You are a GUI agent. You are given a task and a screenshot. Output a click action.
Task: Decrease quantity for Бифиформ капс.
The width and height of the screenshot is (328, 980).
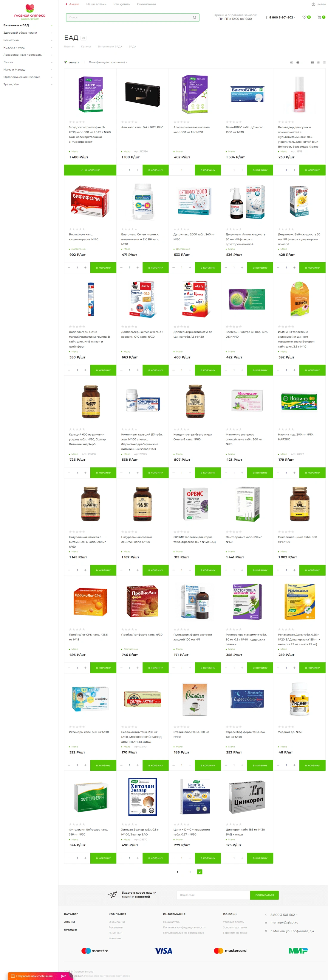click(69, 267)
